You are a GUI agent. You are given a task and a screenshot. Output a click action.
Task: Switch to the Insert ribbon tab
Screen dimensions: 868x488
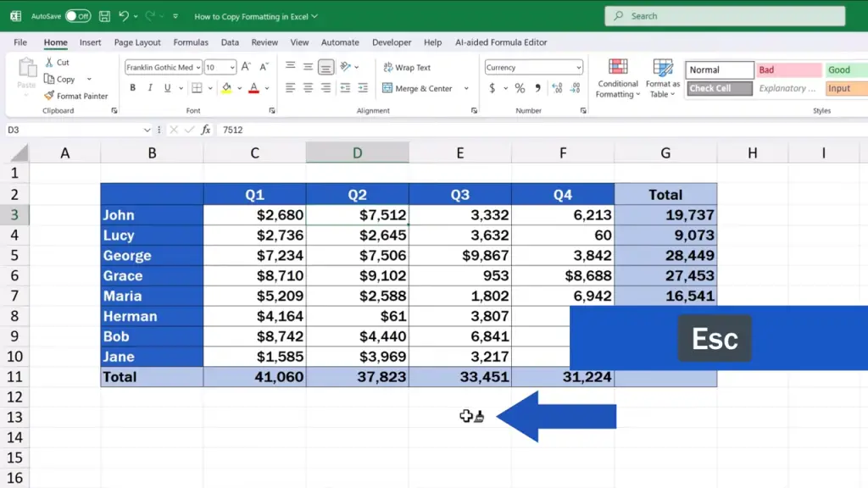click(90, 42)
